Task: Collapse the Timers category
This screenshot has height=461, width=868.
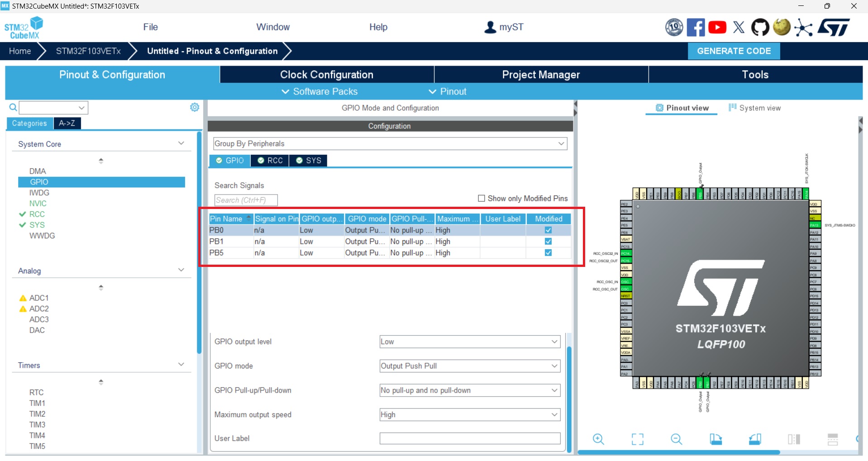Action: pyautogui.click(x=181, y=365)
